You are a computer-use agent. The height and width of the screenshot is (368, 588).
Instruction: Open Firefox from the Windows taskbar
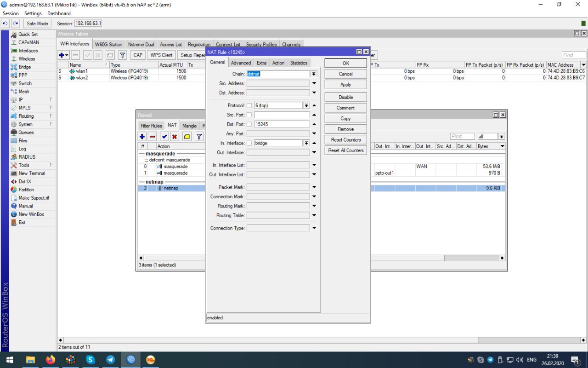tap(51, 360)
